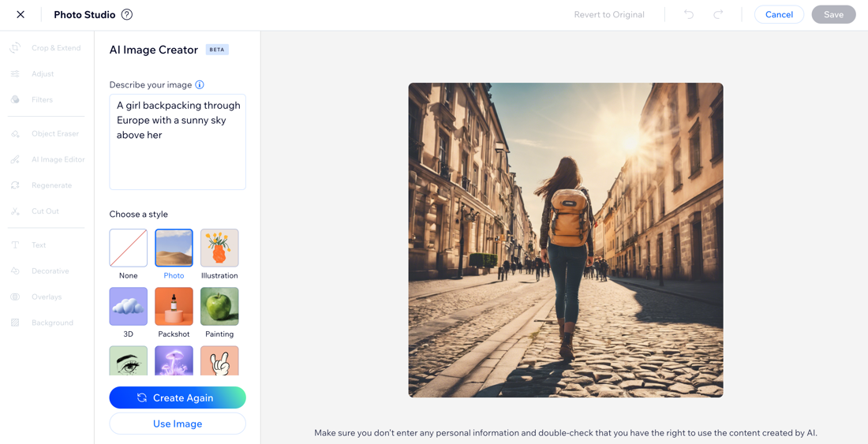
Task: Open the Photo Studio help question mark icon
Action: [x=127, y=14]
